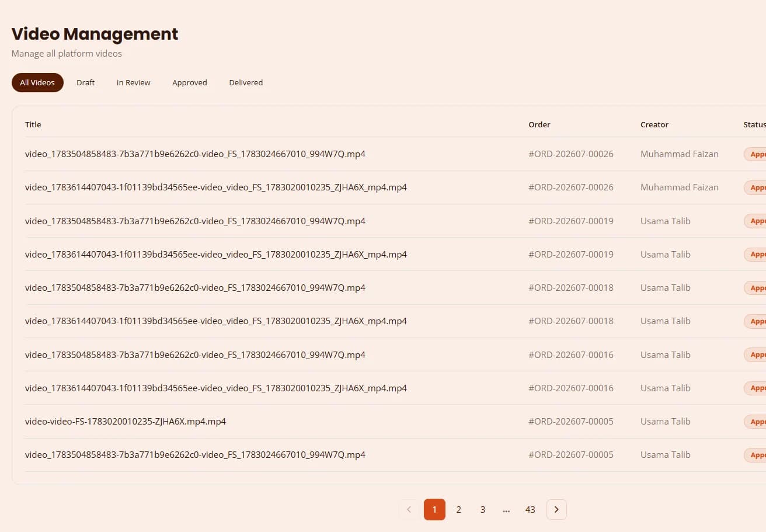Click the Status column header

click(x=754, y=124)
